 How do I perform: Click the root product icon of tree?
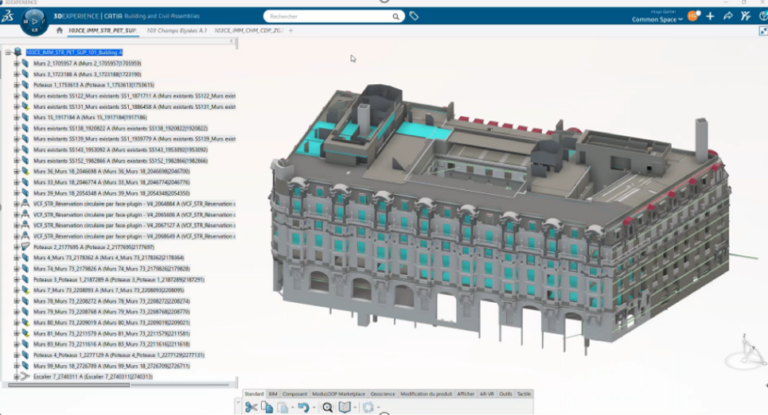(x=18, y=52)
